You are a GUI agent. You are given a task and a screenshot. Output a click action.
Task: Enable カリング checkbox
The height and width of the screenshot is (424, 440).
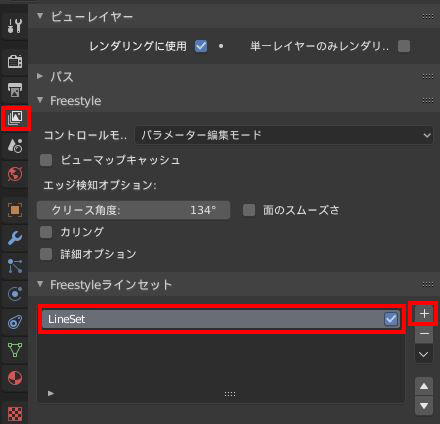click(46, 232)
